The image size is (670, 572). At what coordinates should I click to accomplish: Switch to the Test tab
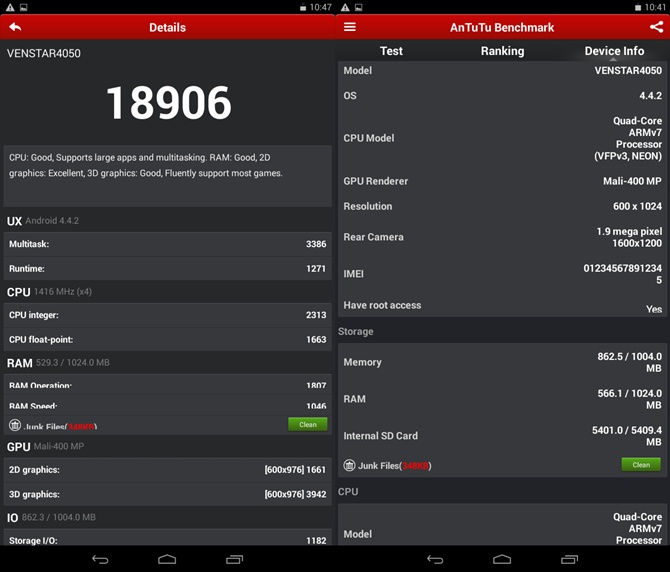pos(391,51)
